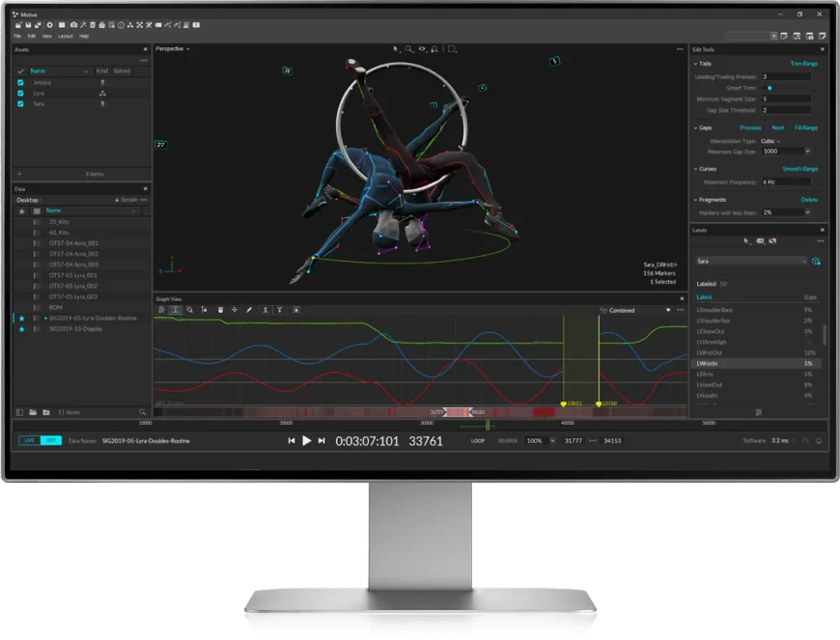Open the View menu
840x640 pixels.
47,36
